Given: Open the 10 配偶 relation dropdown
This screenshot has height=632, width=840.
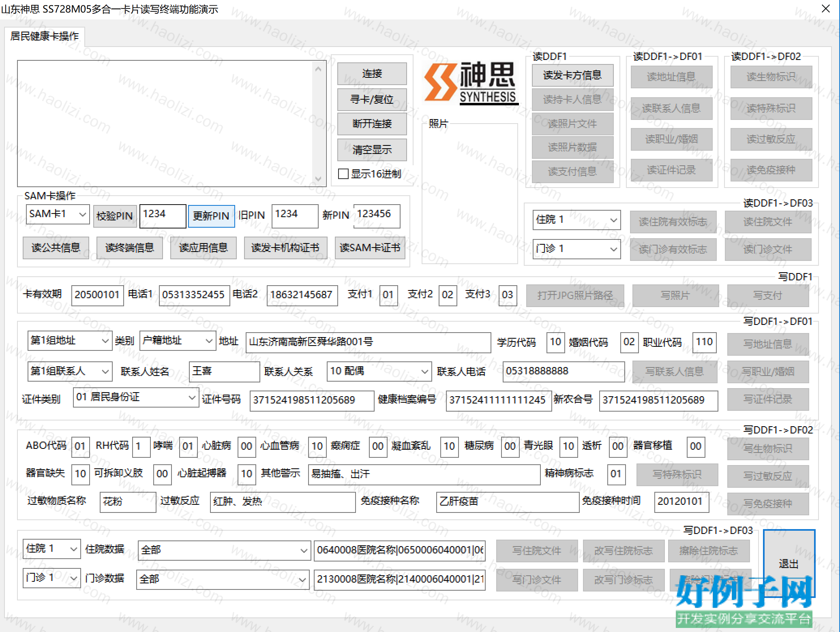Looking at the screenshot, I should (379, 372).
